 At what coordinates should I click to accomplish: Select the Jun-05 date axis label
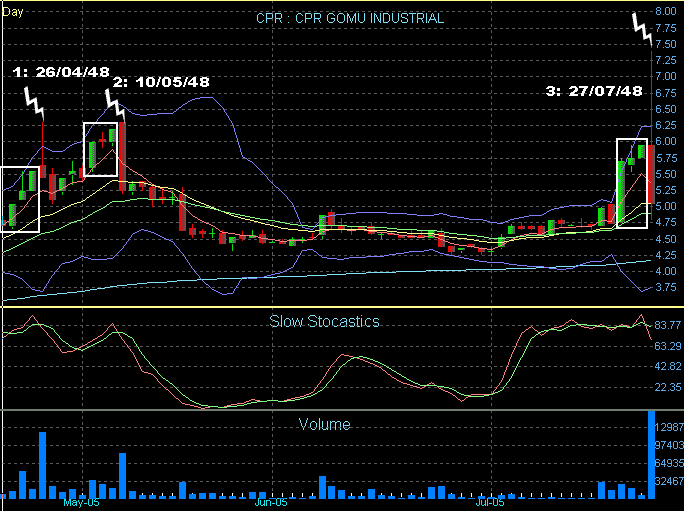(x=271, y=503)
